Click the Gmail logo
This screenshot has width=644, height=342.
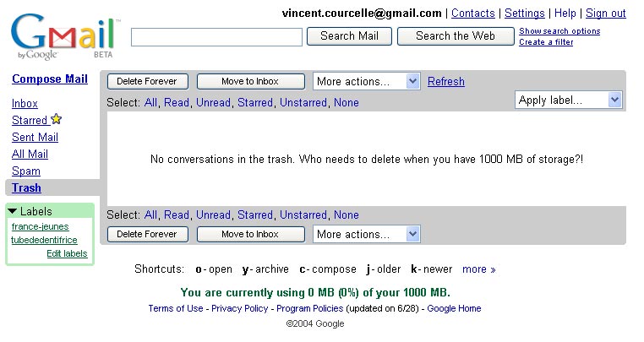(65, 36)
